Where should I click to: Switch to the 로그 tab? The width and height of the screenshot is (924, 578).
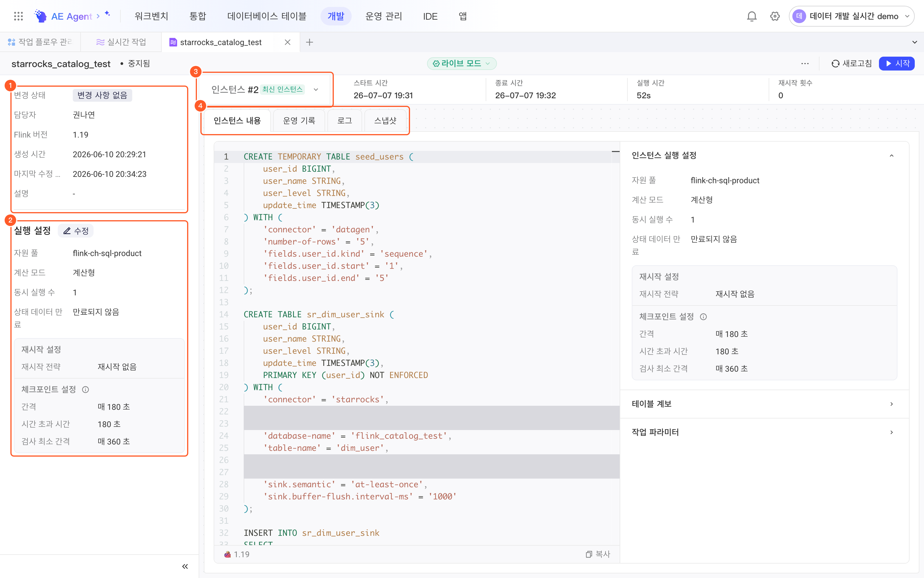[344, 121]
